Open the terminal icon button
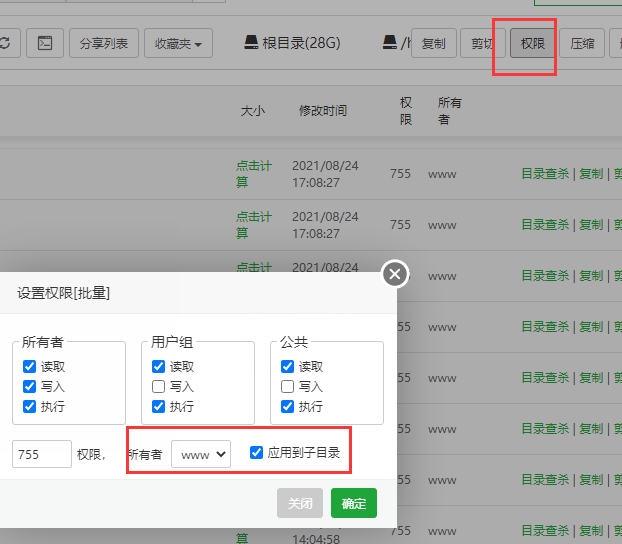 45,43
